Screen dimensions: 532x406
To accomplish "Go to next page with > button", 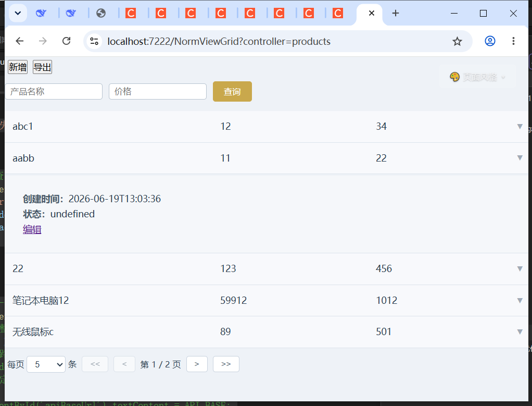I will (197, 364).
